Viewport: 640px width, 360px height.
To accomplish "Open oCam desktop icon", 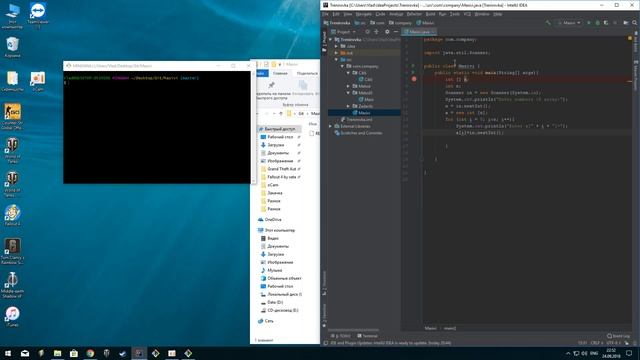I will pyautogui.click(x=38, y=81).
